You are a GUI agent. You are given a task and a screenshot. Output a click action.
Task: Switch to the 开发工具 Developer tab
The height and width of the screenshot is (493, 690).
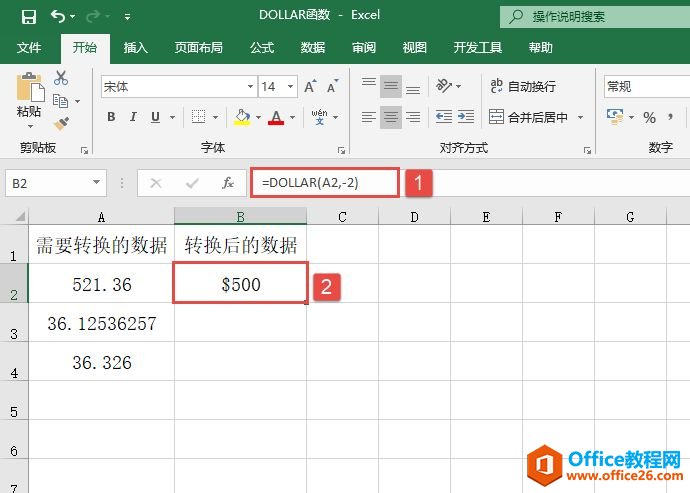pos(477,48)
